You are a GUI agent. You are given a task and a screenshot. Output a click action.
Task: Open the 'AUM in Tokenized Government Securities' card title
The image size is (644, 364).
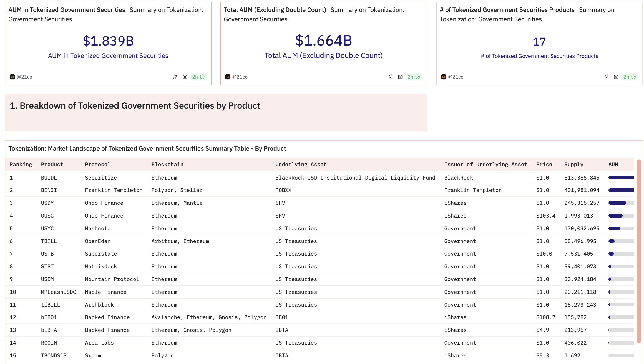click(67, 10)
